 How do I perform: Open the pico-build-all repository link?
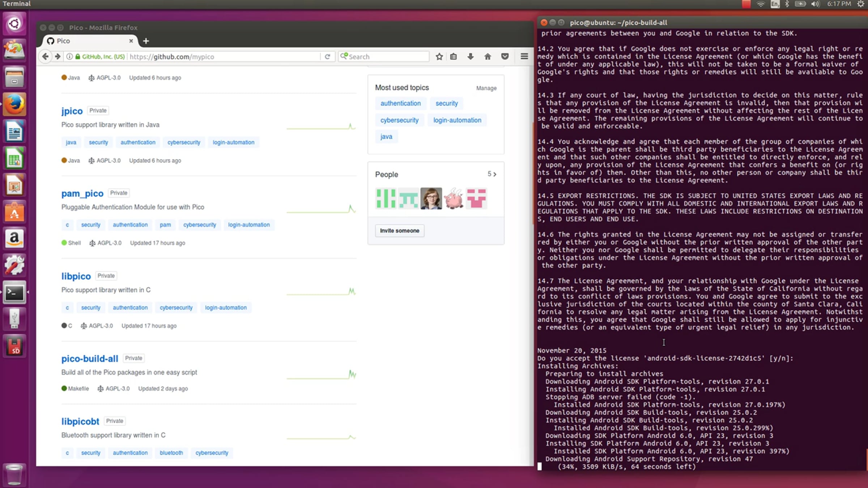pyautogui.click(x=90, y=359)
